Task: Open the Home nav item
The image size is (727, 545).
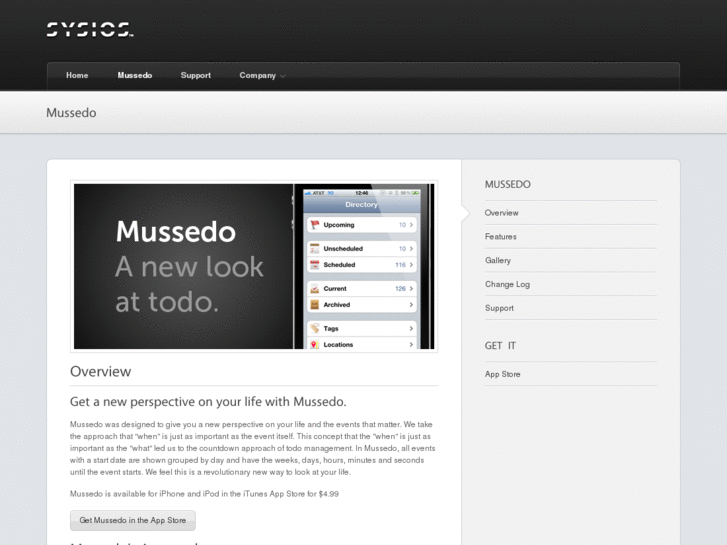Action: (77, 75)
